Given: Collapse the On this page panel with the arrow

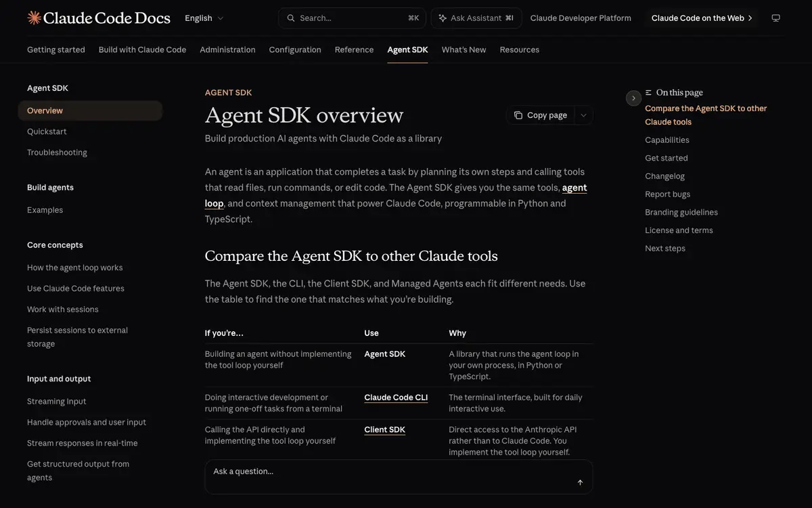Looking at the screenshot, I should 633,98.
